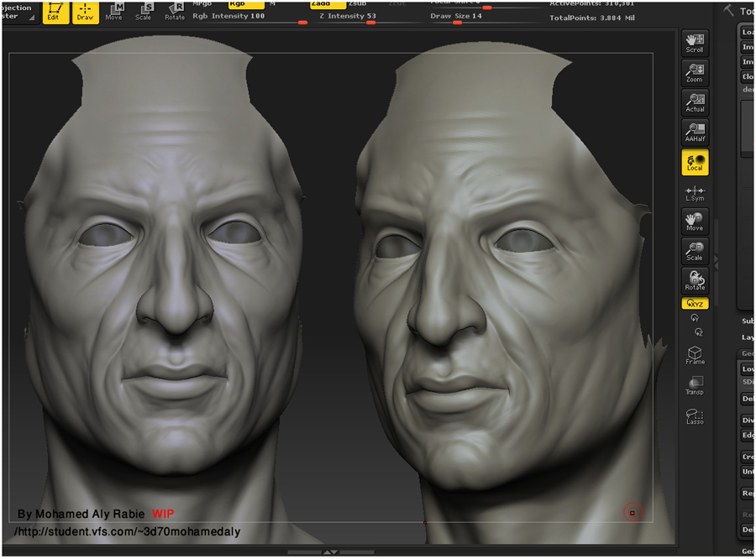Click the Z Intensity 53 slider
The image size is (756, 559).
(x=371, y=18)
